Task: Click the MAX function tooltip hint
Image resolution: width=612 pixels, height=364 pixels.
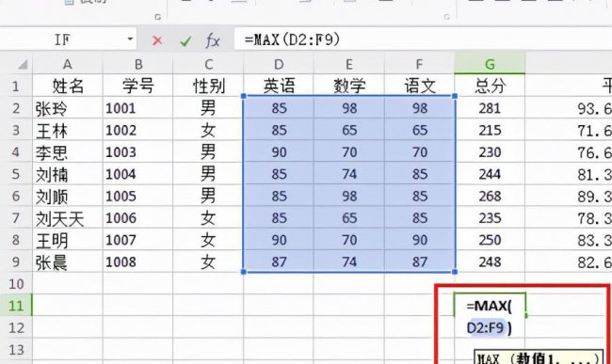Action: click(x=539, y=357)
